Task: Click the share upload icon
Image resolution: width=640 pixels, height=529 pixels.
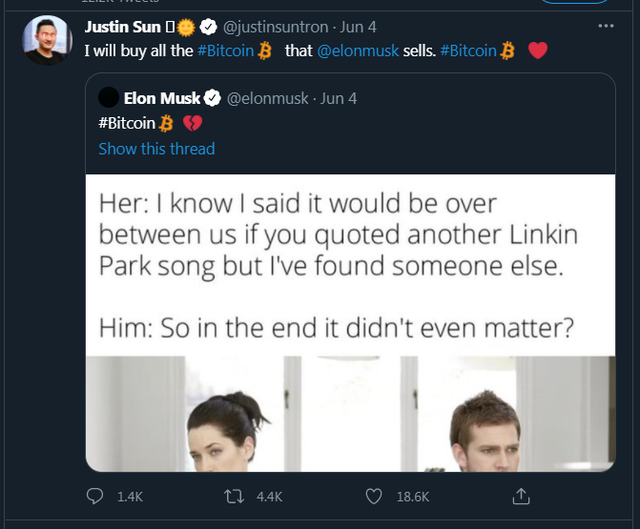Action: coord(520,496)
